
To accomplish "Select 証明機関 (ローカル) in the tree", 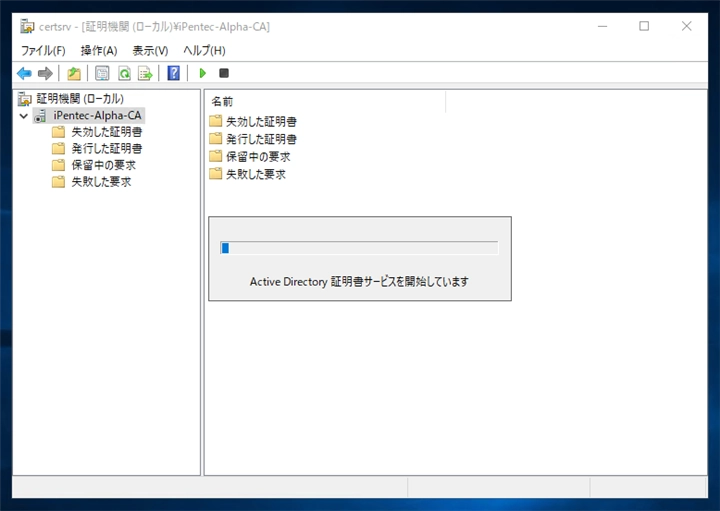I will pyautogui.click(x=80, y=99).
